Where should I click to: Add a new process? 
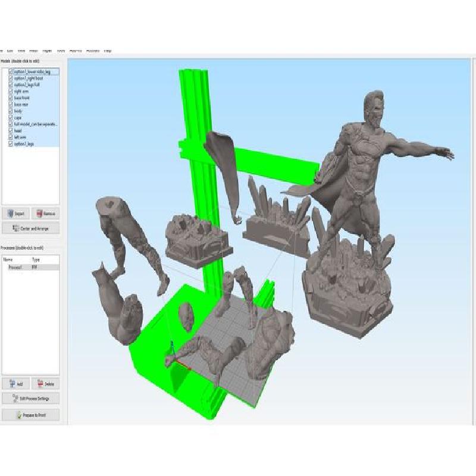pos(16,384)
